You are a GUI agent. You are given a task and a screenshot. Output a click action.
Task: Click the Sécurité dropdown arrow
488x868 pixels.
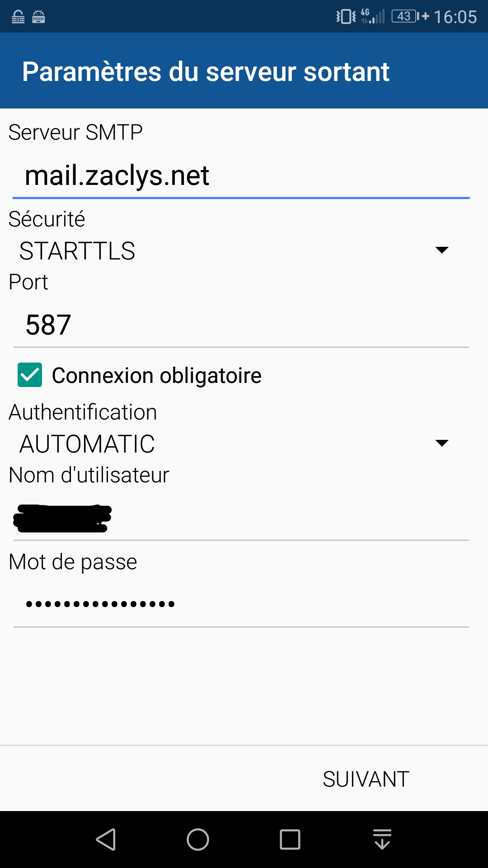pos(441,250)
